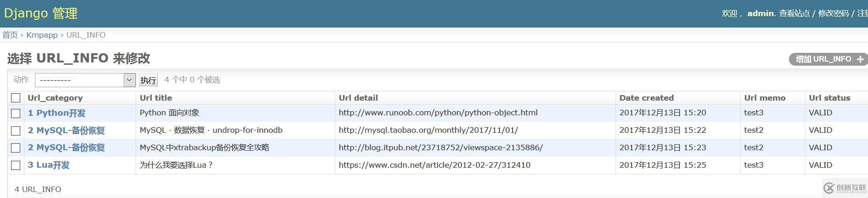868x198 pixels.
Task: Toggle the select-all header checkbox
Action: tap(16, 98)
